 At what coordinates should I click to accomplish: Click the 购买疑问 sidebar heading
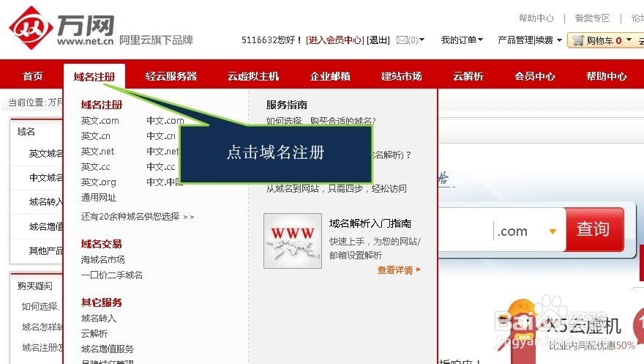point(35,286)
